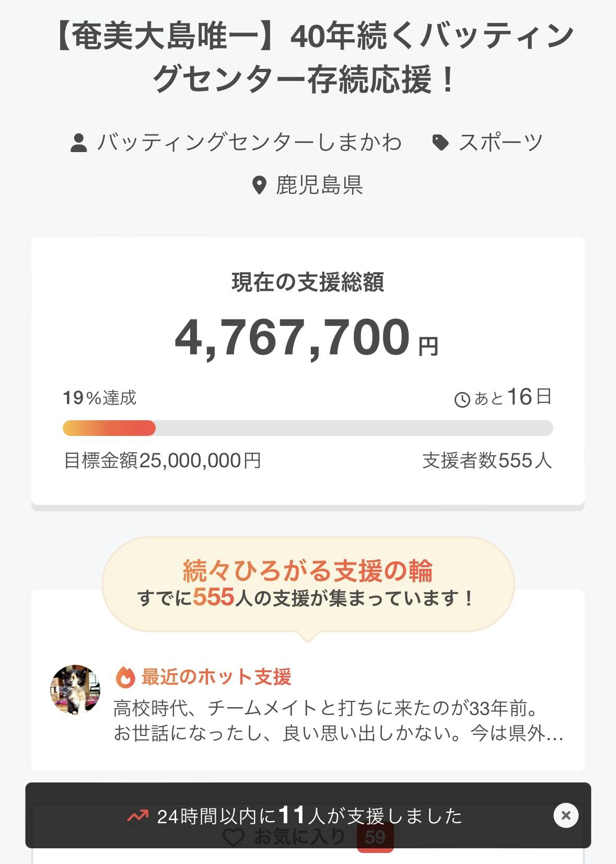Click the location pin icon beside 鹿児島県
Image resolution: width=616 pixels, height=864 pixels.
(259, 185)
